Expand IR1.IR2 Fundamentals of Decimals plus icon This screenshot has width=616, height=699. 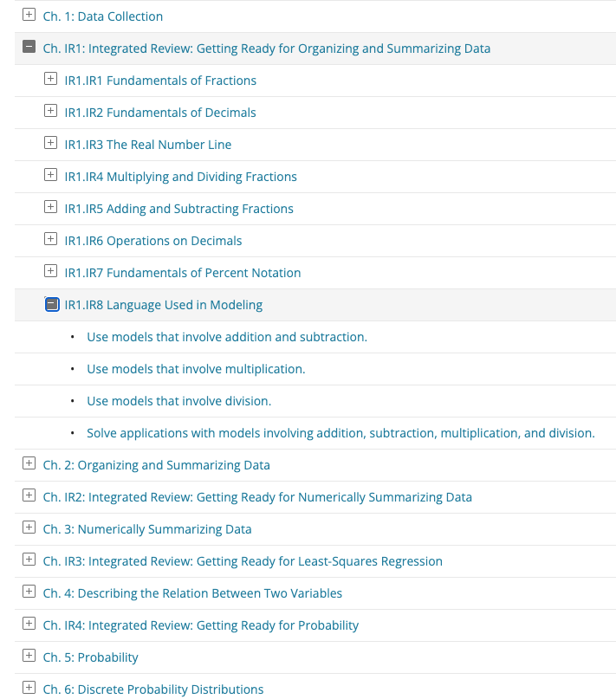click(x=50, y=112)
